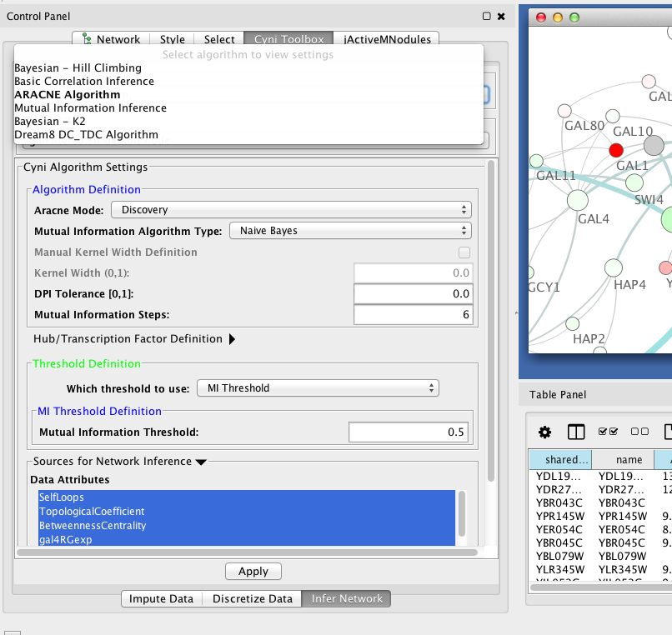Click the deselect all columns empty-boxes icon

[x=639, y=432]
